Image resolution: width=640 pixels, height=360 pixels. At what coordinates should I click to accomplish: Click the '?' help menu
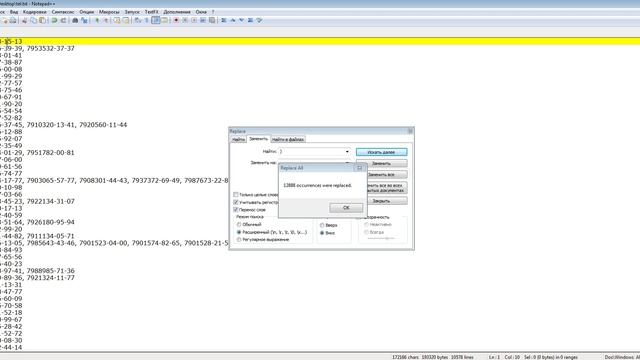(213, 12)
